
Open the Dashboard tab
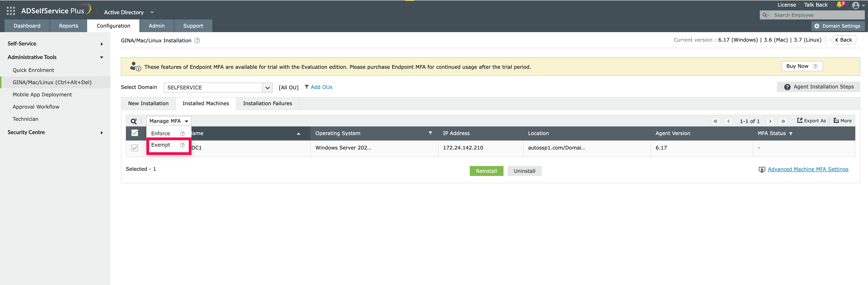point(27,26)
